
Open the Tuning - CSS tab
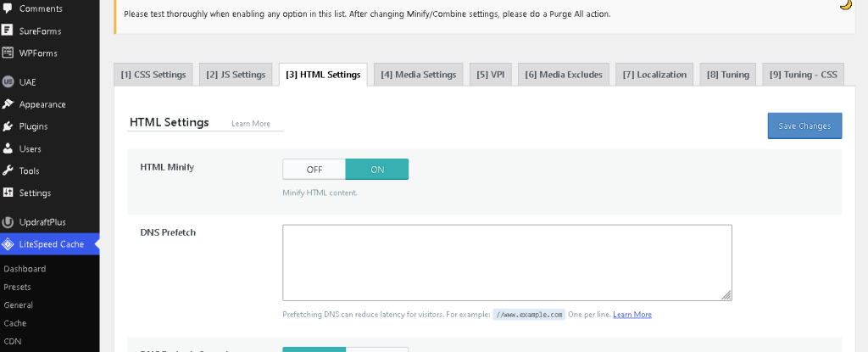804,75
